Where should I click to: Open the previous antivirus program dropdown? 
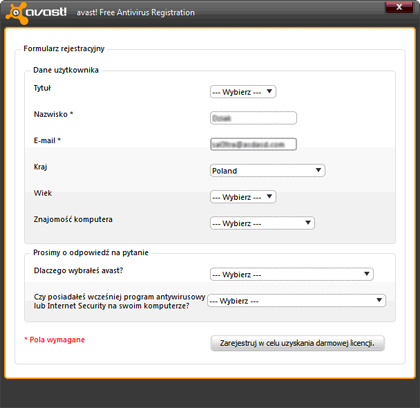297,301
